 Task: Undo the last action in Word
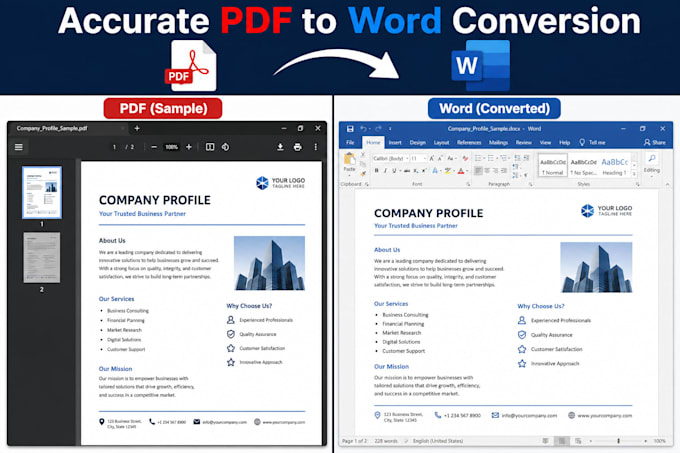pos(363,129)
